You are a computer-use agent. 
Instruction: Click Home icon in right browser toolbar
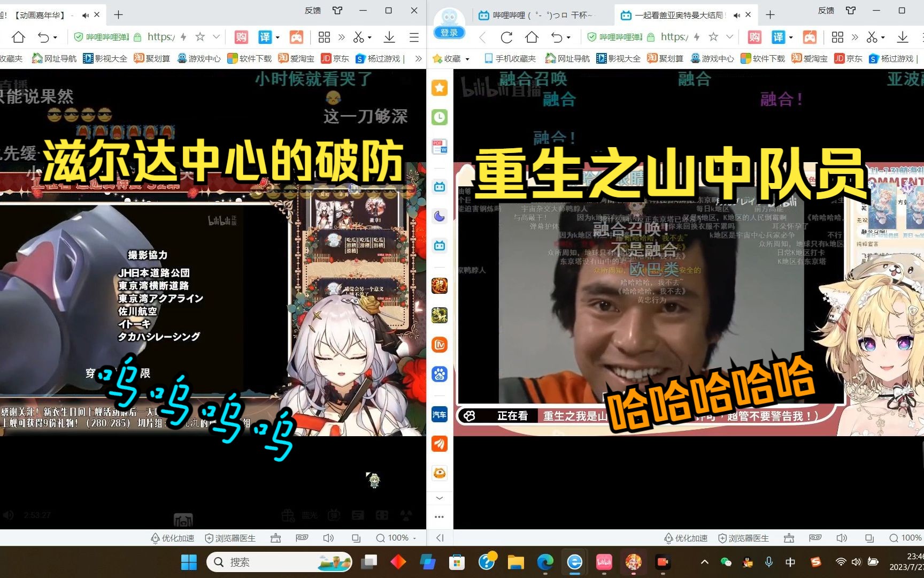[x=532, y=37]
